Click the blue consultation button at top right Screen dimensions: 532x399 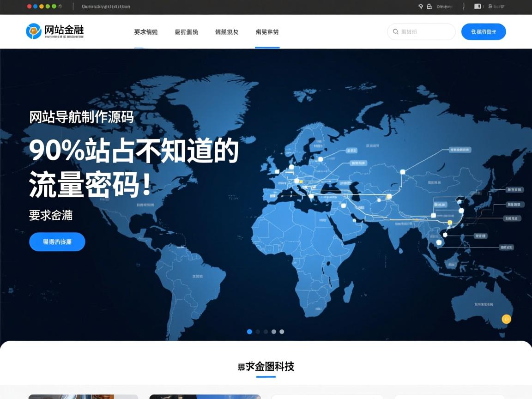tap(483, 31)
